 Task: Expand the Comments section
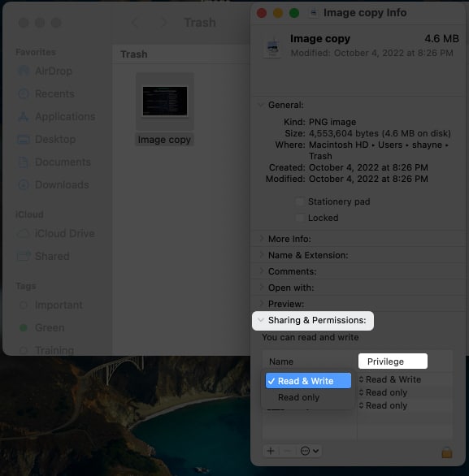click(x=261, y=271)
